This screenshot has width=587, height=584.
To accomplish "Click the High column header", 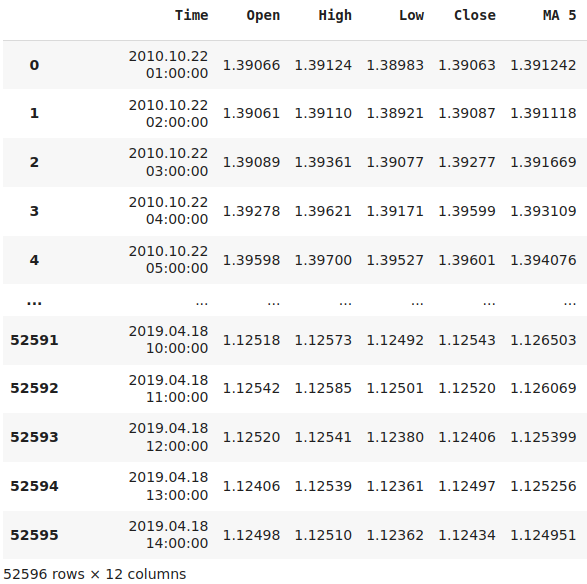I will pyautogui.click(x=335, y=15).
